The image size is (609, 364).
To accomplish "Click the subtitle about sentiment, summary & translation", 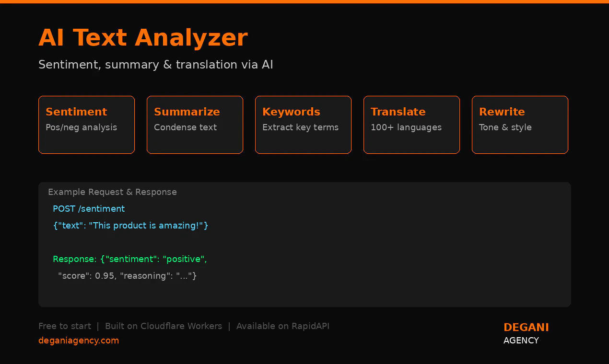I will (155, 65).
